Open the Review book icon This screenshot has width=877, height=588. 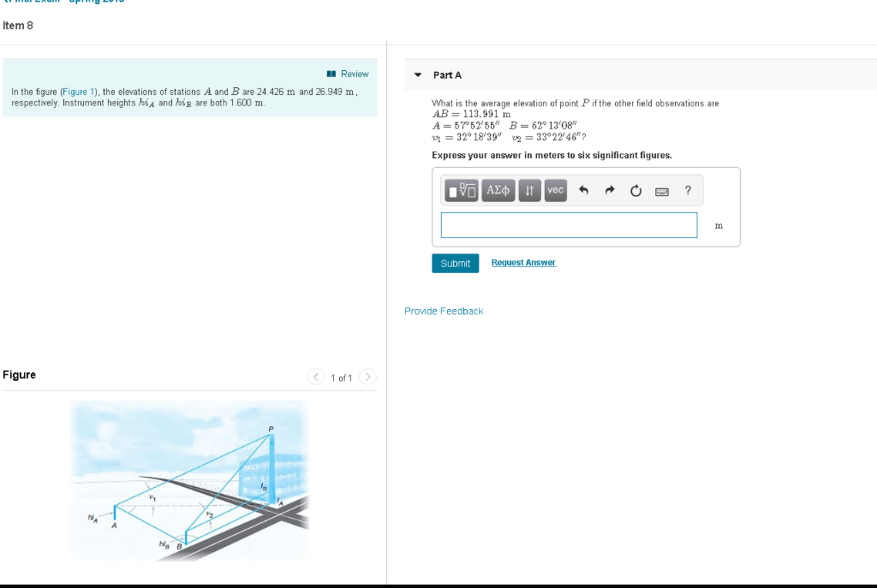coord(331,74)
